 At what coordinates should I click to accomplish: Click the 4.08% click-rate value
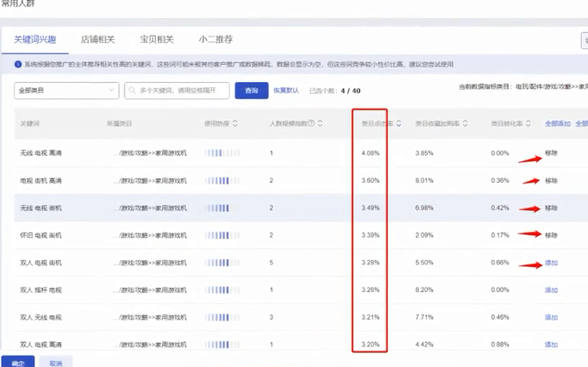click(371, 153)
